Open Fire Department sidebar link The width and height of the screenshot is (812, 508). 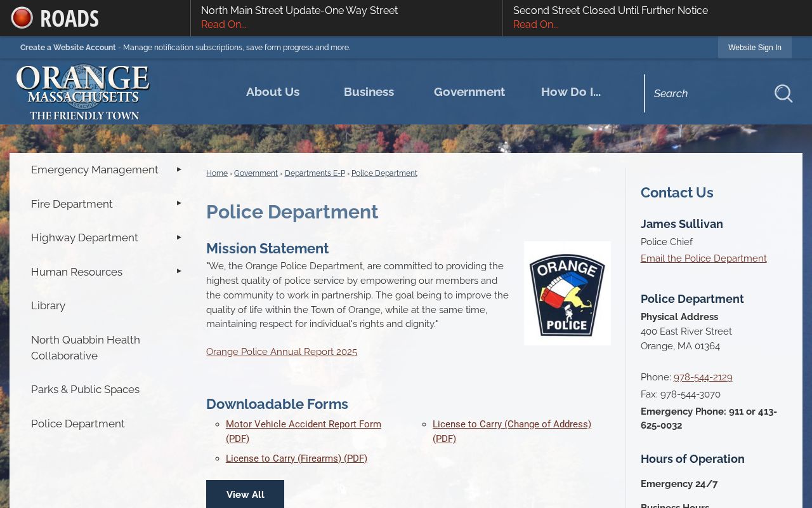tap(72, 204)
